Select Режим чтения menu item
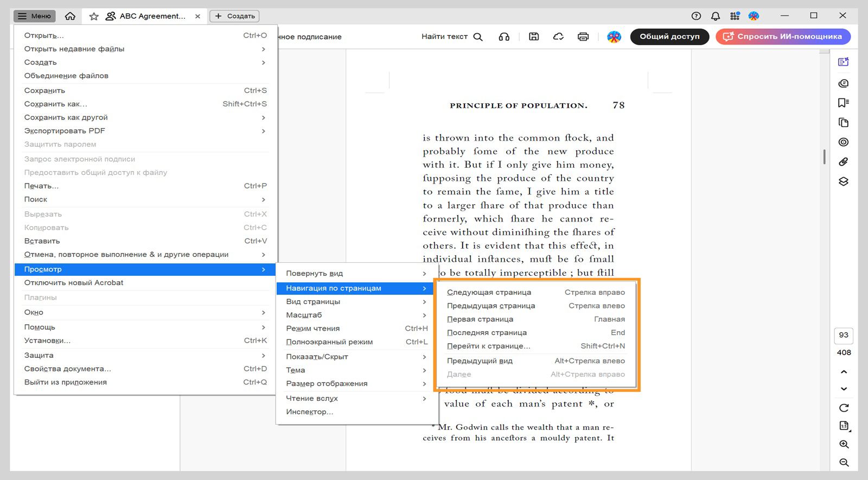Screen dimensions: 868x480 pyautogui.click(x=356, y=329)
